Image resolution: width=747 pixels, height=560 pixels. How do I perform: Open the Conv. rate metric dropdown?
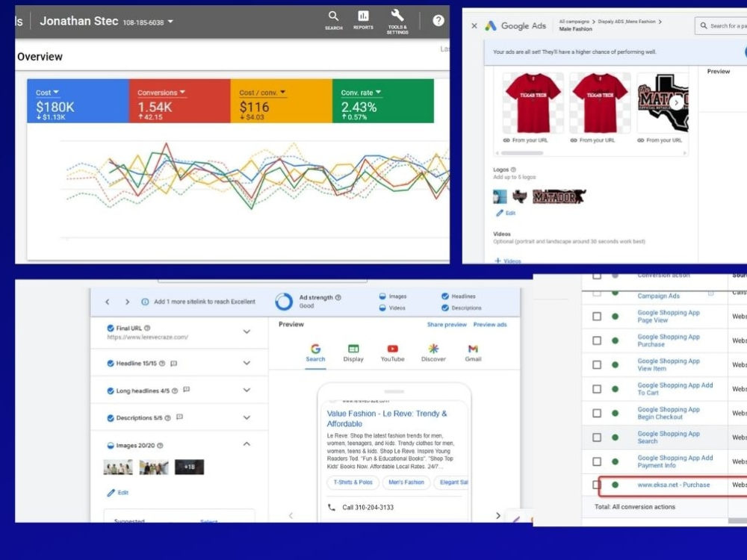(x=361, y=93)
